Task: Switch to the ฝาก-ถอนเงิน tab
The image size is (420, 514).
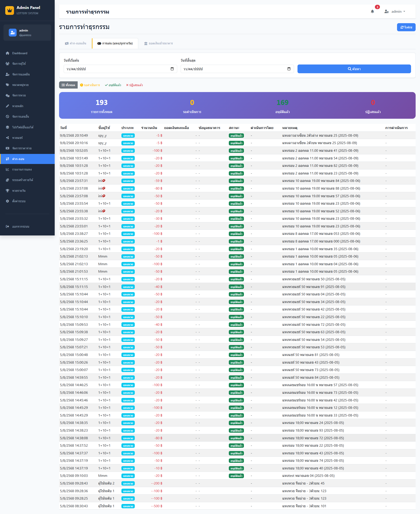Action: [75, 44]
